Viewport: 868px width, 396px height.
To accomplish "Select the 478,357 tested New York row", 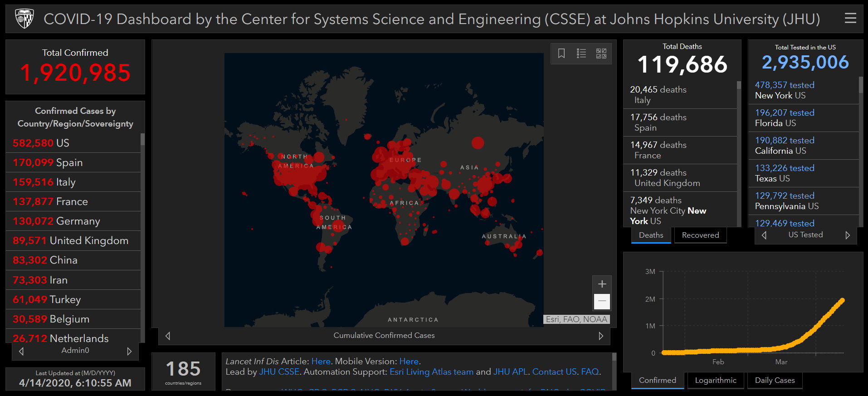I will coord(804,90).
